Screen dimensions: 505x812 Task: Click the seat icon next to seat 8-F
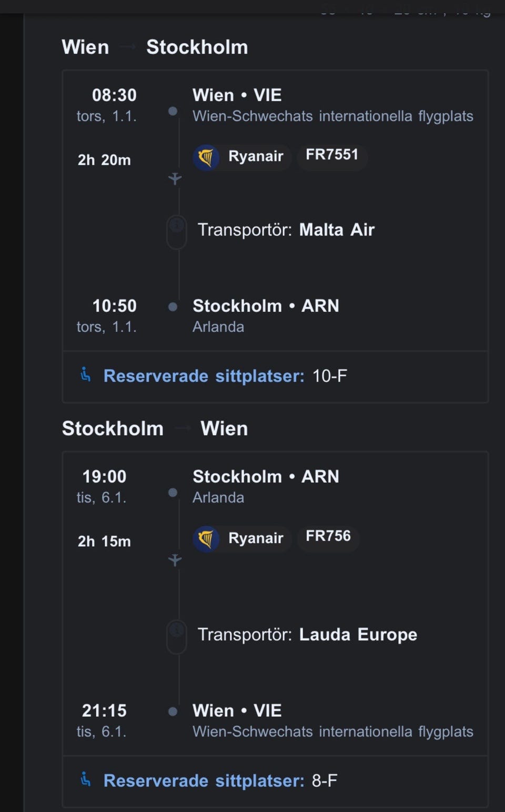[x=86, y=779]
